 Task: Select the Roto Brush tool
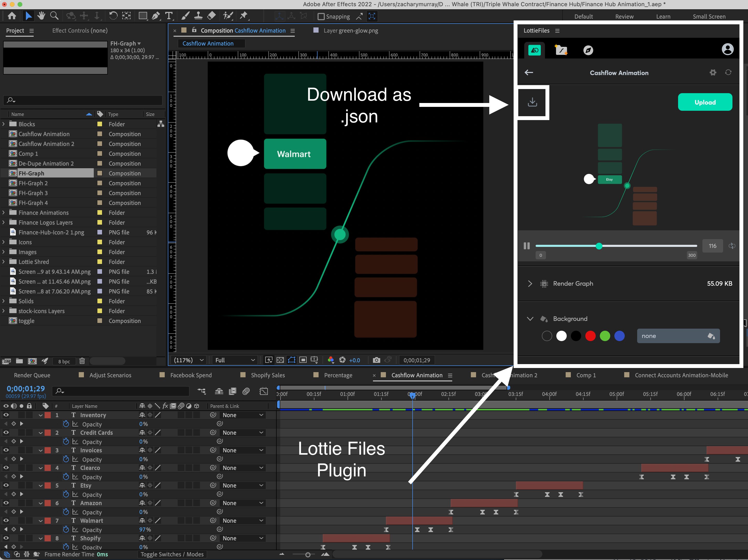[228, 16]
